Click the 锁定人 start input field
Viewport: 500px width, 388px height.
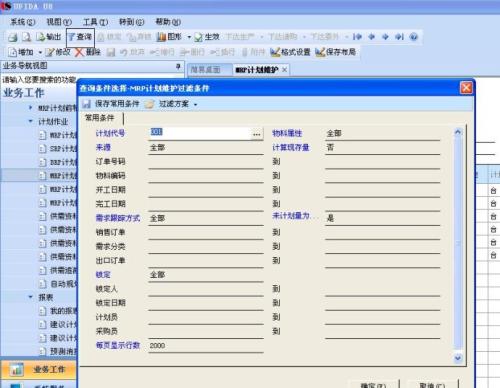point(206,289)
